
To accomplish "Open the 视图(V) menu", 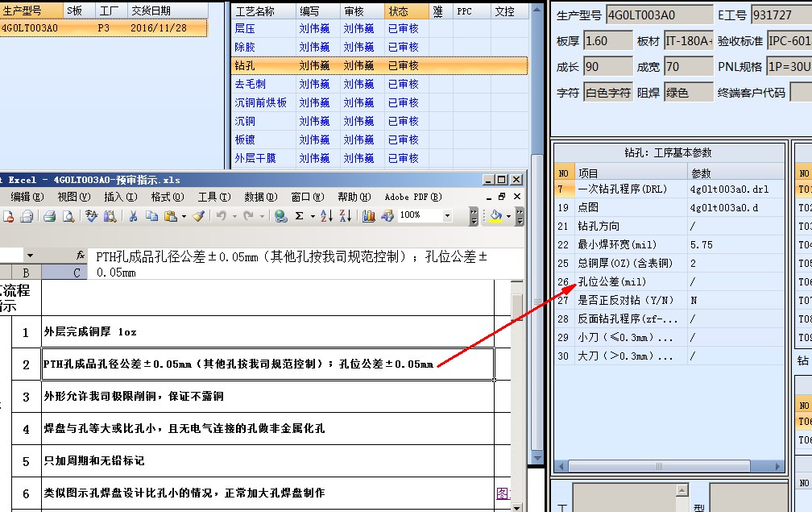I will point(74,197).
